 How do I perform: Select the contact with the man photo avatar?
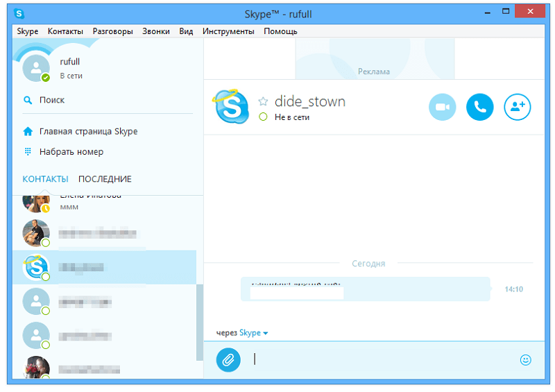[105, 233]
